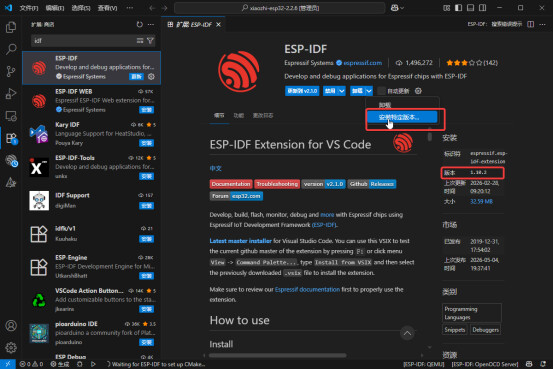Open the Selection menu
Screen dimensions: 554x369
81,8
